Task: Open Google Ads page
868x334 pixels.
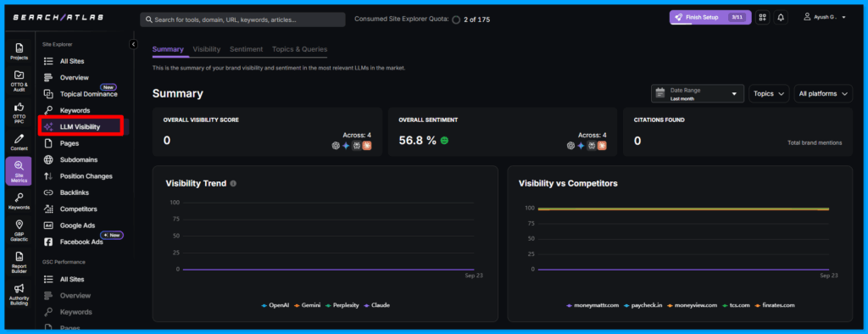Action: pyautogui.click(x=77, y=225)
